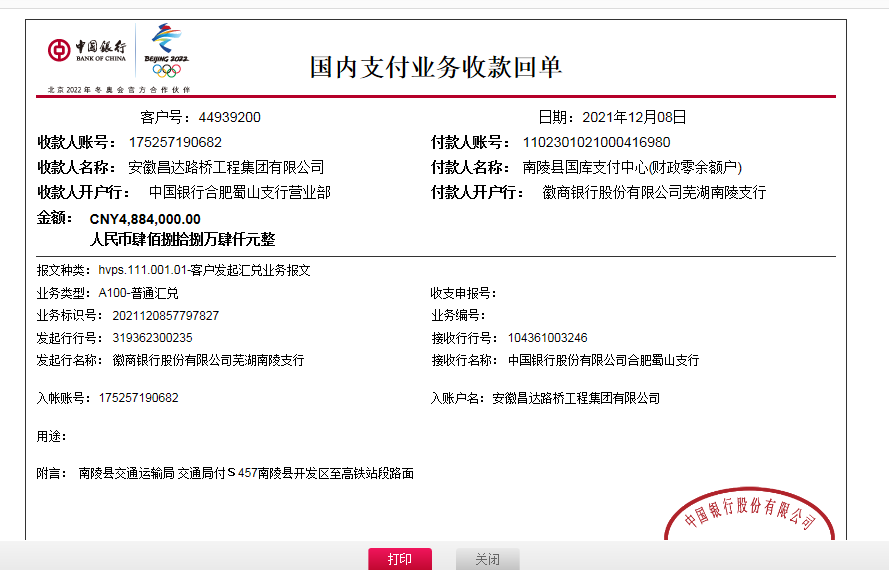Click business type A100-普通汇兑

point(138,293)
